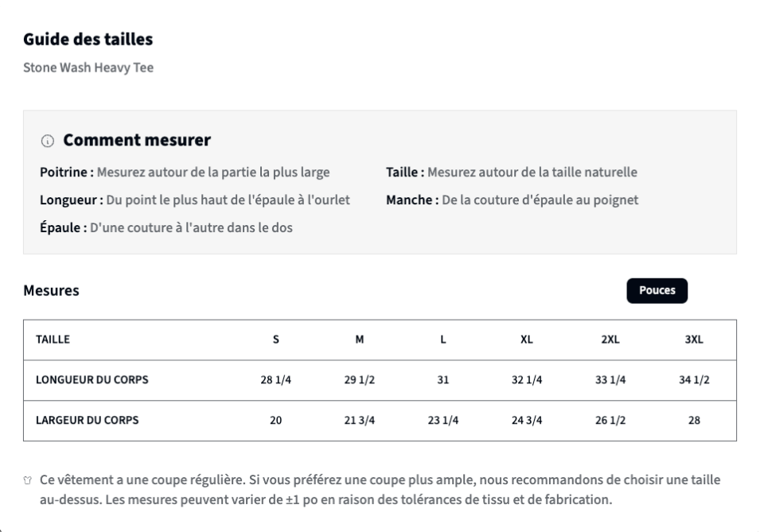Click the 26 1/2 width value
This screenshot has height=532, width=764.
coord(610,421)
